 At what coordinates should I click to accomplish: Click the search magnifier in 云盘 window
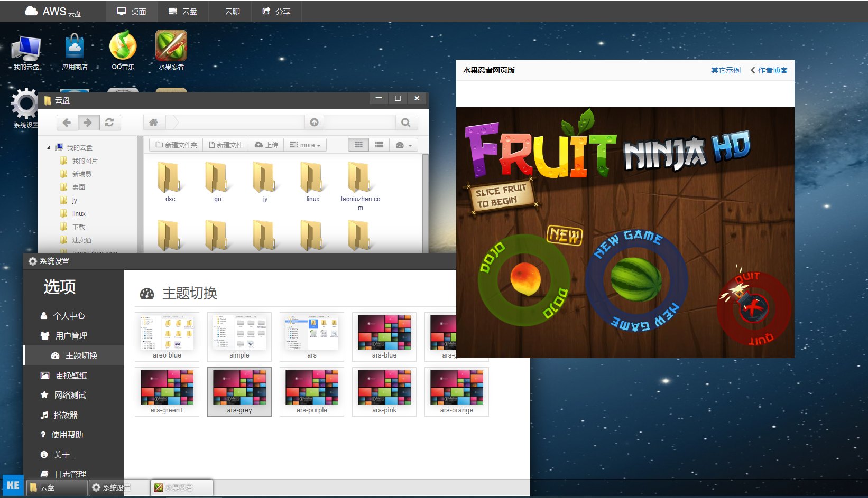[x=406, y=123]
